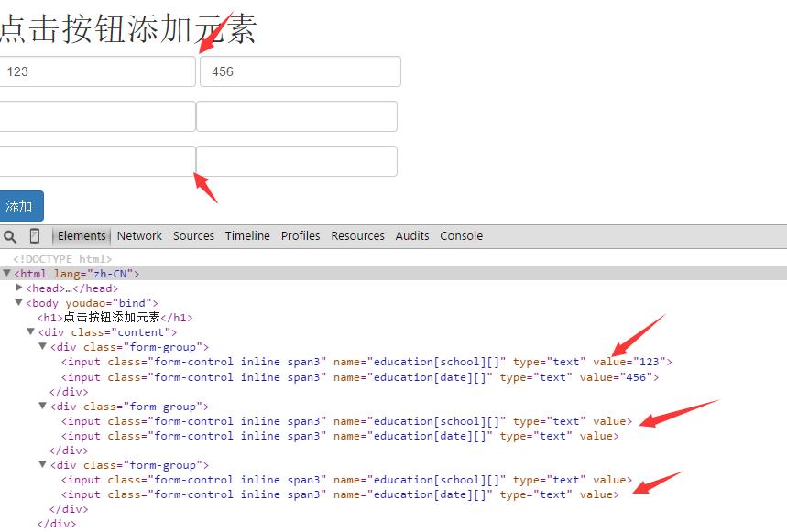Collapse the body youdao="bind" node

18,302
